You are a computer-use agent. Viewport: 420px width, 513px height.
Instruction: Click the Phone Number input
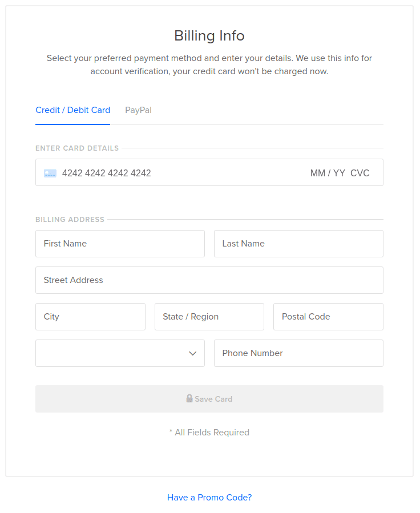298,353
